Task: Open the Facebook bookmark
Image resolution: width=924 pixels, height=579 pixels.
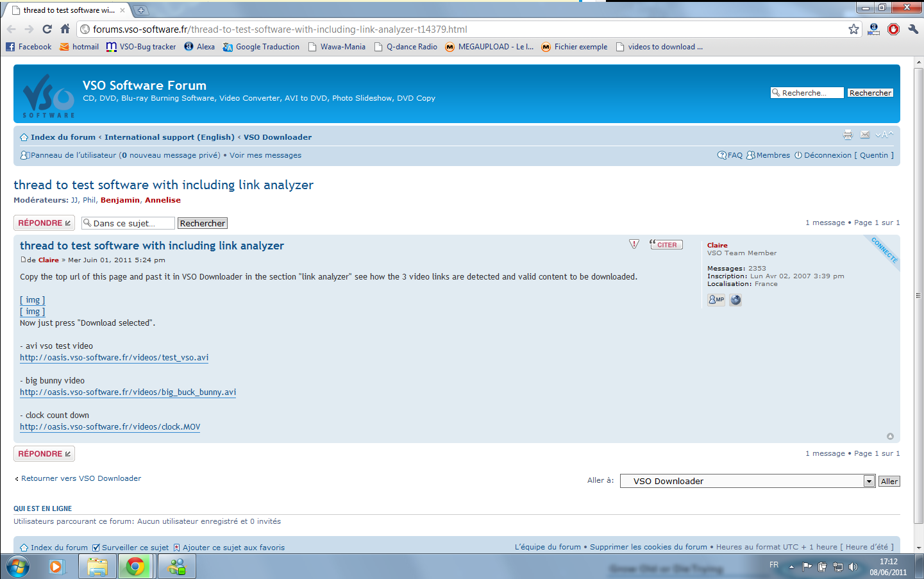Action: tap(28, 47)
